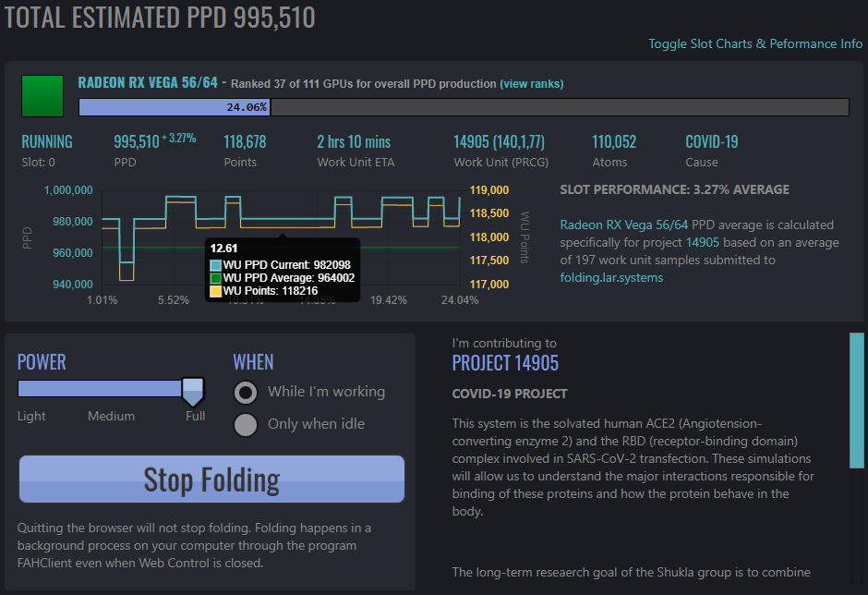Click the WU Points yellow legend swatch
This screenshot has width=868, height=595.
tap(215, 291)
